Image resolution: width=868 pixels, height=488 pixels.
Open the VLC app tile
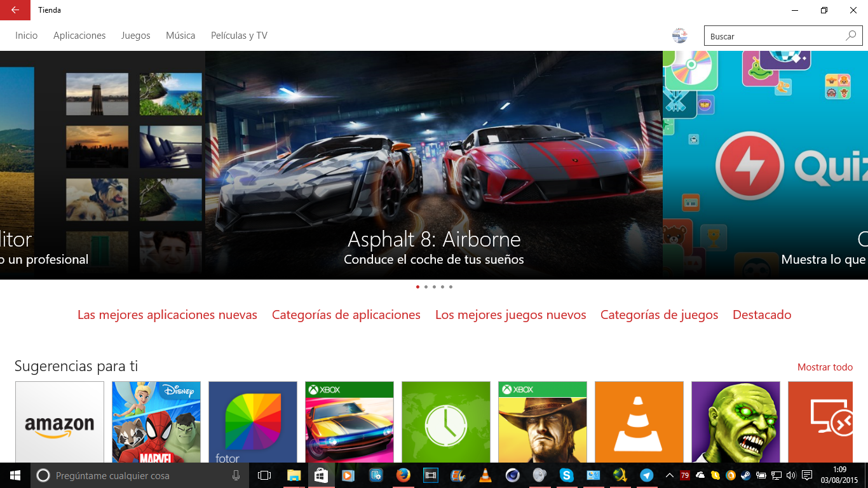639,422
